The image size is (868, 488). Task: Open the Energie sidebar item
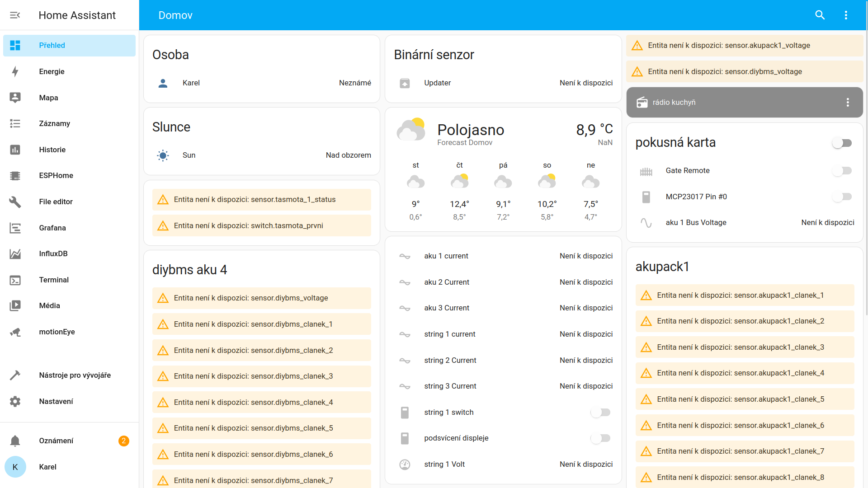coord(52,71)
